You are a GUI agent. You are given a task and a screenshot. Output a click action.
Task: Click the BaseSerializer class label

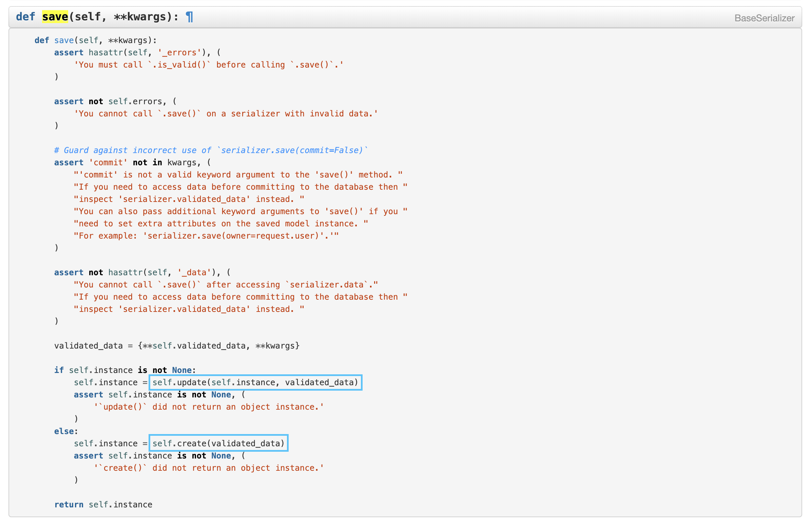(x=764, y=18)
